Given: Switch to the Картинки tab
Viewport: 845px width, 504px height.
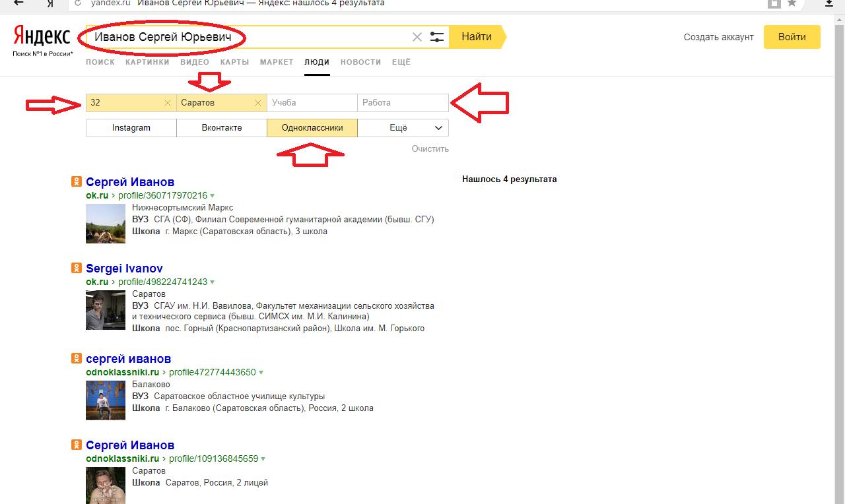Looking at the screenshot, I should pyautogui.click(x=147, y=62).
